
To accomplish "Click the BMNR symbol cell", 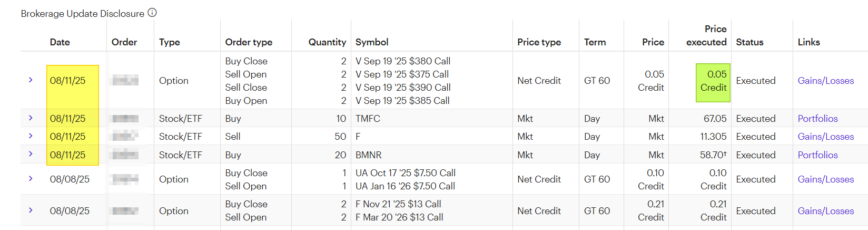I will [369, 155].
